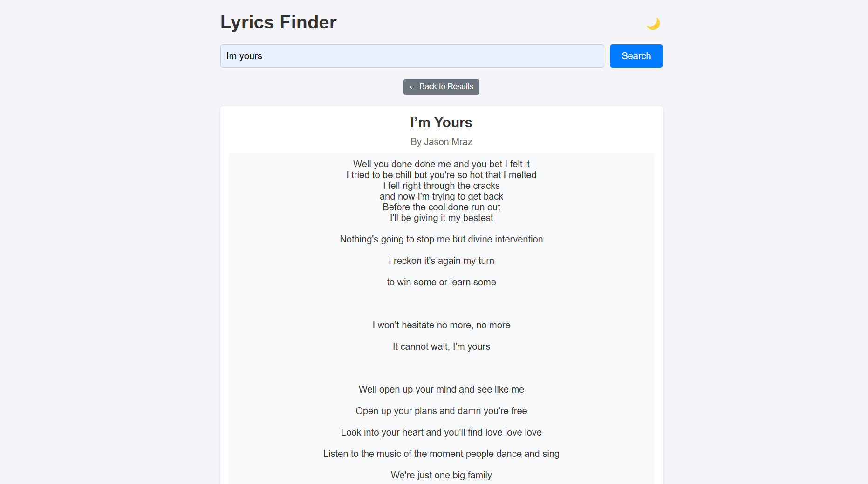Click the lyric Look into your heart

[441, 432]
